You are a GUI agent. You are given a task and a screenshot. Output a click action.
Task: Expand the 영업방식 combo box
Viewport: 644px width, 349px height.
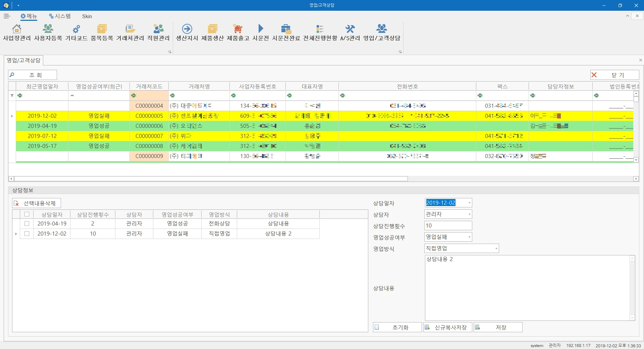[x=496, y=249]
